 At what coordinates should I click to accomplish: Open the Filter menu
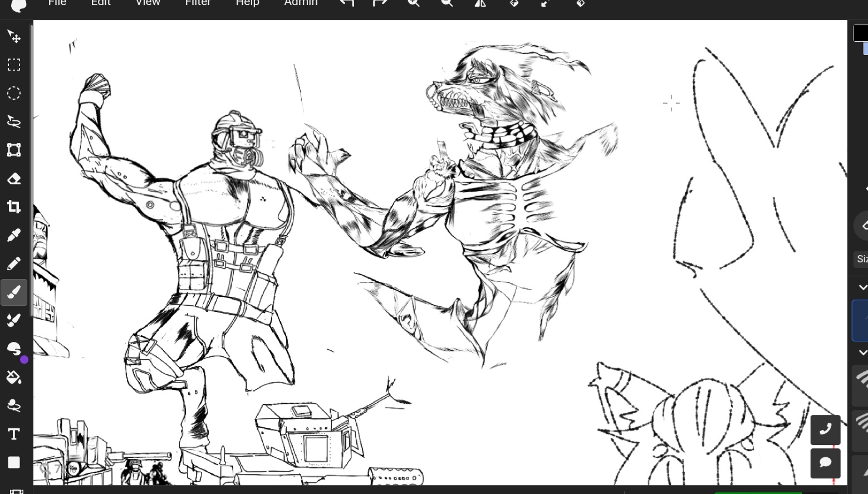pyautogui.click(x=198, y=3)
